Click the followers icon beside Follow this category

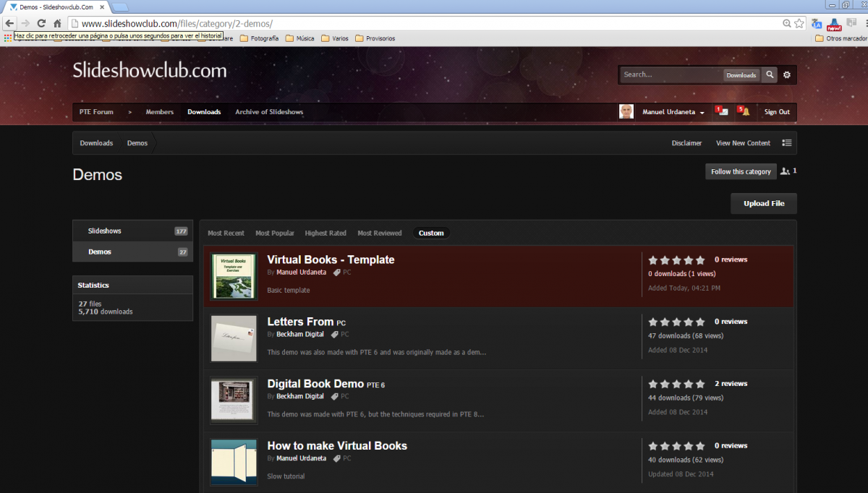click(786, 171)
